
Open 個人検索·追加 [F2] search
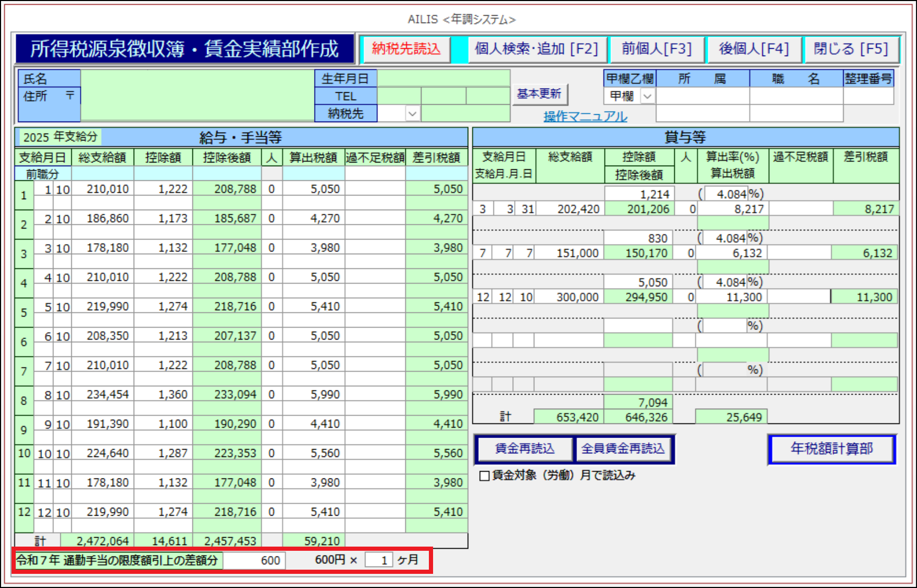point(536,49)
